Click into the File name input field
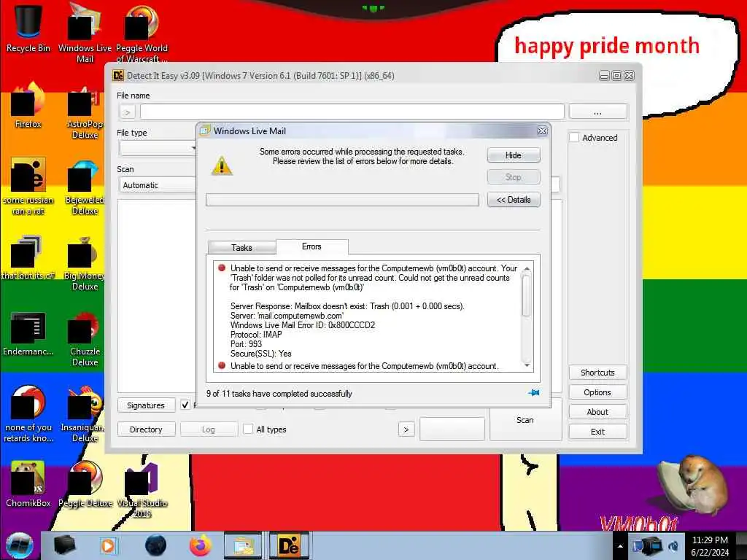 [x=352, y=112]
